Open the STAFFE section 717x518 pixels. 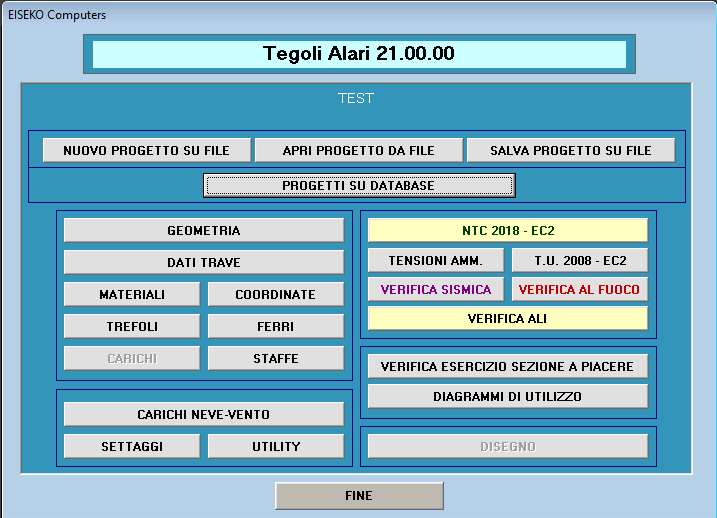point(276,358)
